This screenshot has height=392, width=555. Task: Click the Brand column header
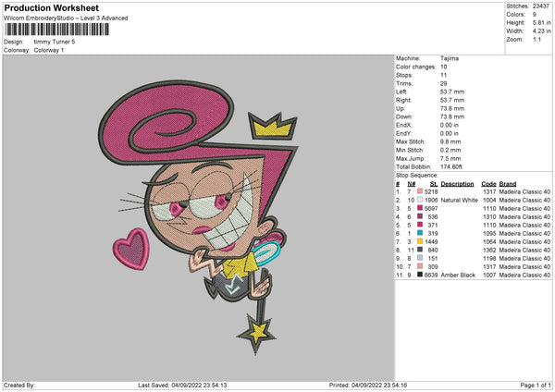point(508,184)
